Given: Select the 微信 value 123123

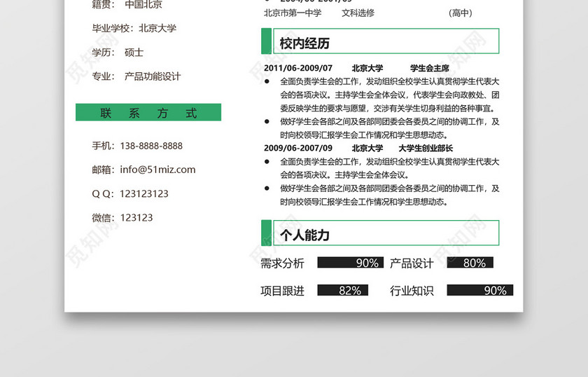Looking at the screenshot, I should click(136, 218).
